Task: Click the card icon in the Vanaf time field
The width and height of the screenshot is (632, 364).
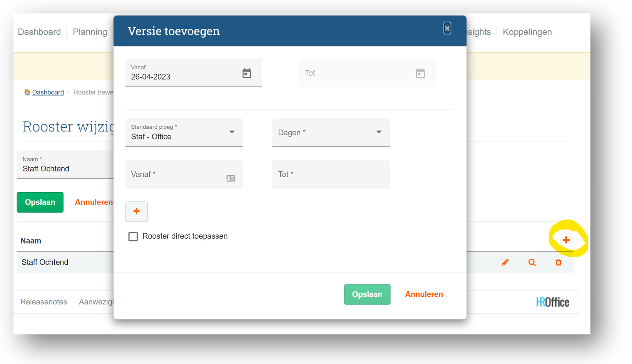Action: point(231,178)
